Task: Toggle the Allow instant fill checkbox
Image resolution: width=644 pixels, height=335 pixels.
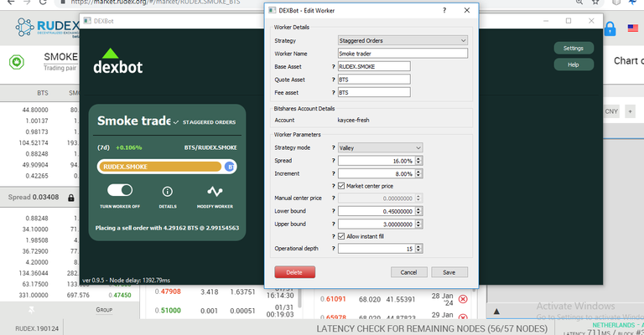Action: pyautogui.click(x=340, y=236)
